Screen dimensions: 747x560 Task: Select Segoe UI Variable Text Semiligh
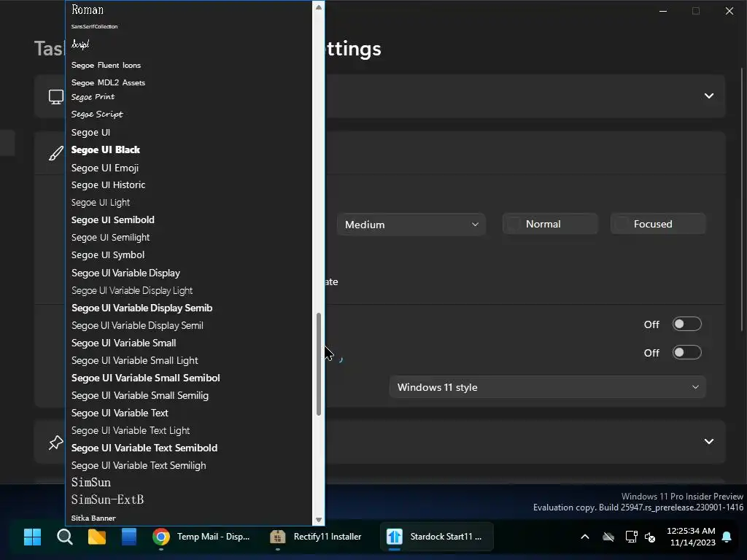pyautogui.click(x=189, y=466)
